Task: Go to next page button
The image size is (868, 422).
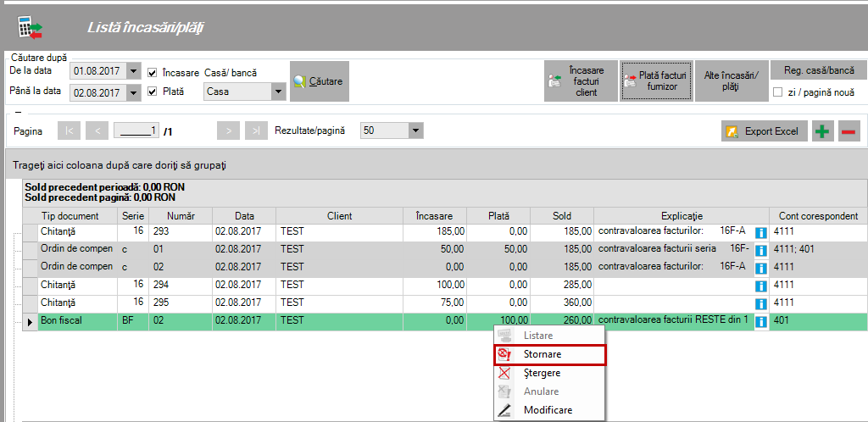Action: 229,131
